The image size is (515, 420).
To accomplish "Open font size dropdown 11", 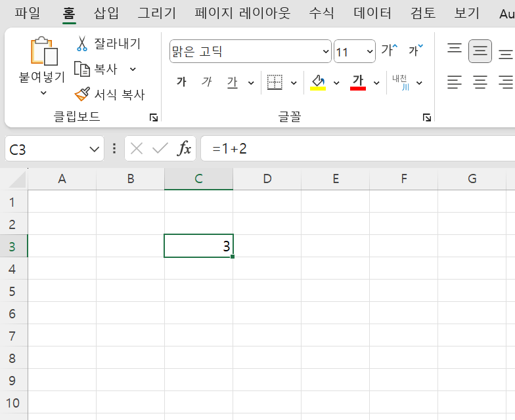I will point(369,51).
